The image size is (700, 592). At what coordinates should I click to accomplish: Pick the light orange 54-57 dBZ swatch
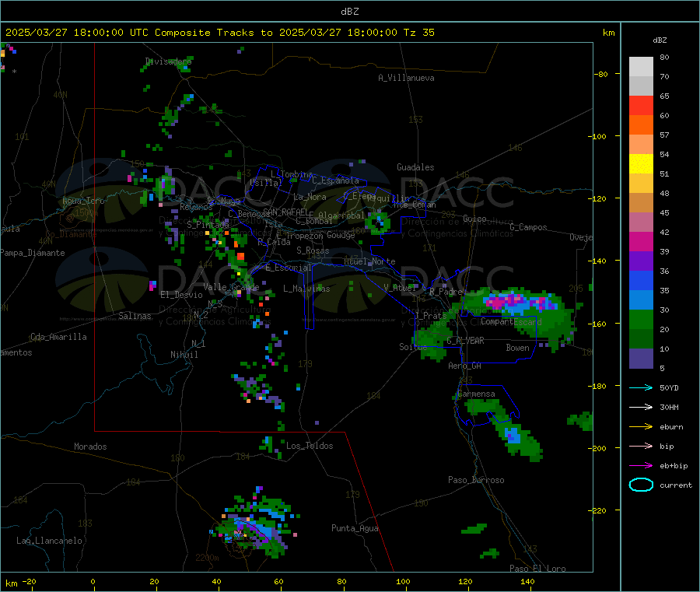641,145
